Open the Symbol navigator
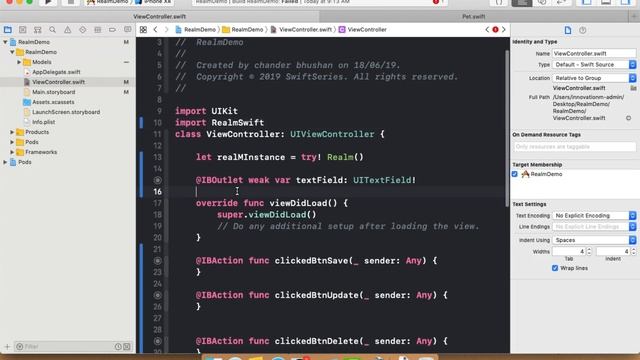Viewport: 640px width, 360px height. (x=38, y=30)
